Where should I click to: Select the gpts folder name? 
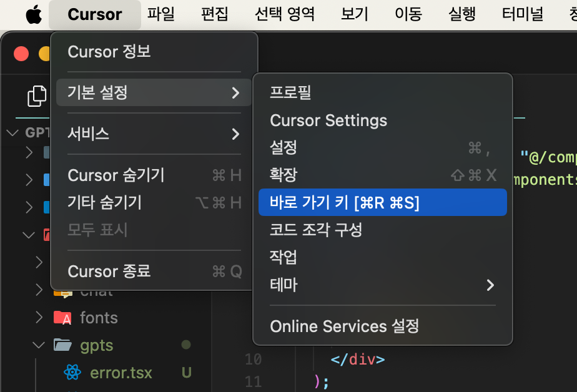(96, 346)
